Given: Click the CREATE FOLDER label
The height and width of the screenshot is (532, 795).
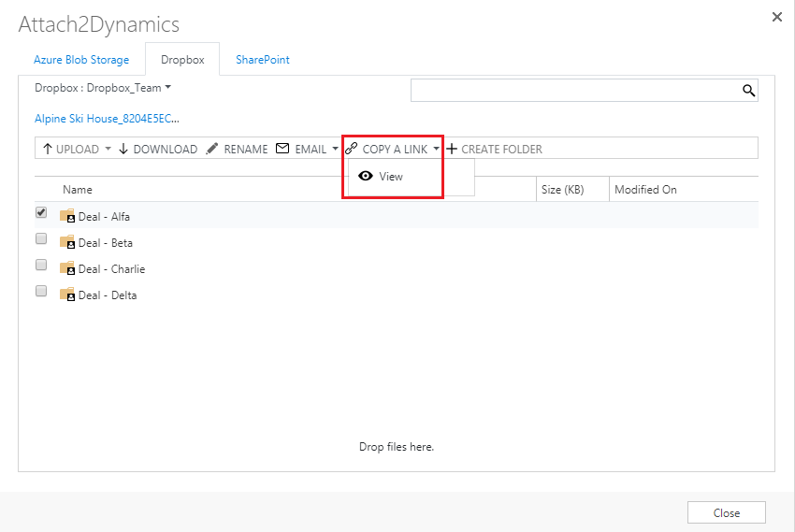Looking at the screenshot, I should 501,150.
